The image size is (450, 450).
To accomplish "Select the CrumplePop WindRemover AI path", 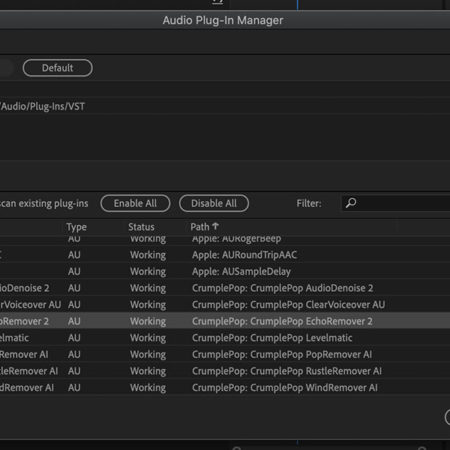I will tap(285, 388).
